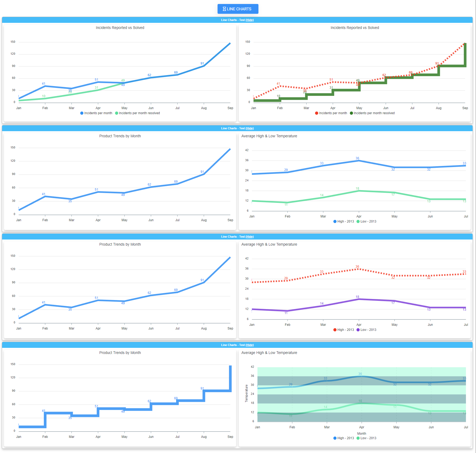Click dark green Incidents per month resolved dot
Viewport: 476px width, 453px height.
351,113
